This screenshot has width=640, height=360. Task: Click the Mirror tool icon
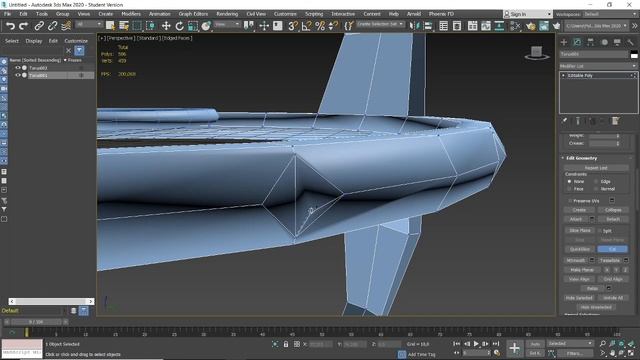[x=414, y=26]
